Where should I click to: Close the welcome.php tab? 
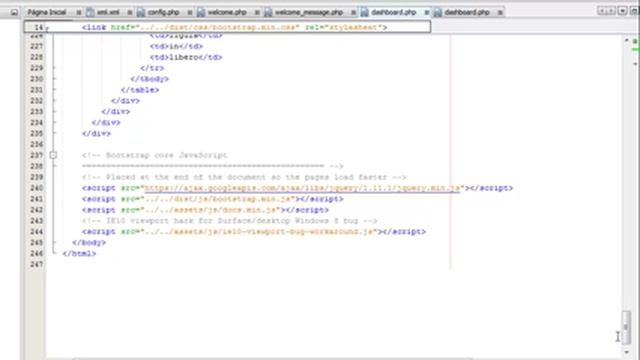click(x=257, y=13)
